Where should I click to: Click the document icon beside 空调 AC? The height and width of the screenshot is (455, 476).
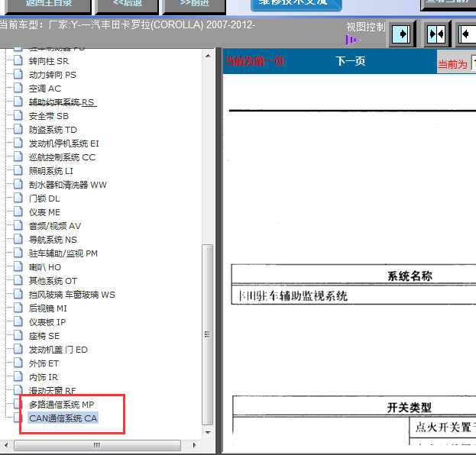18,88
